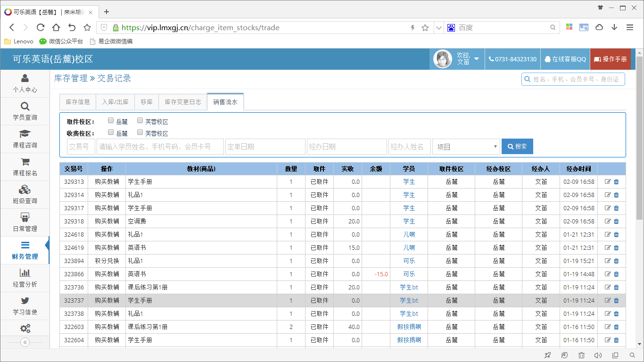Check 芙蓉校区 under 收费校区
Image resolution: width=644 pixels, height=362 pixels.
click(140, 133)
